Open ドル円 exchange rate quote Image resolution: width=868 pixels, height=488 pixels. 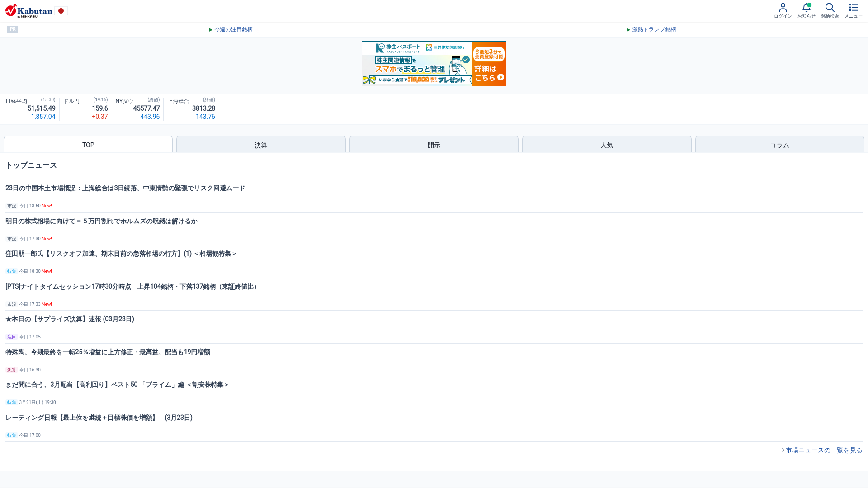(x=85, y=109)
